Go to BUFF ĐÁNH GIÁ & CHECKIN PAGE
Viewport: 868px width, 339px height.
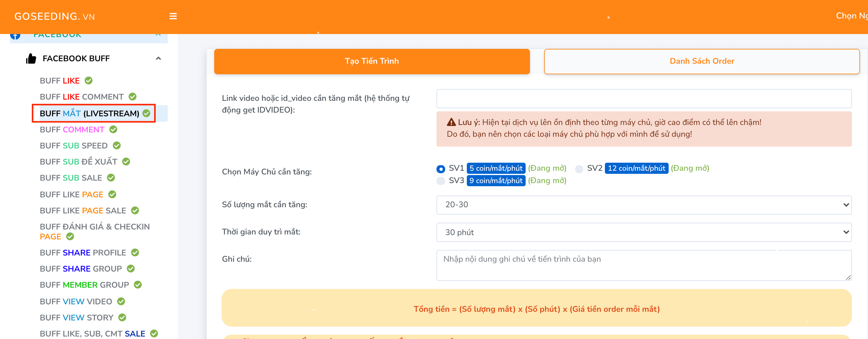point(95,231)
